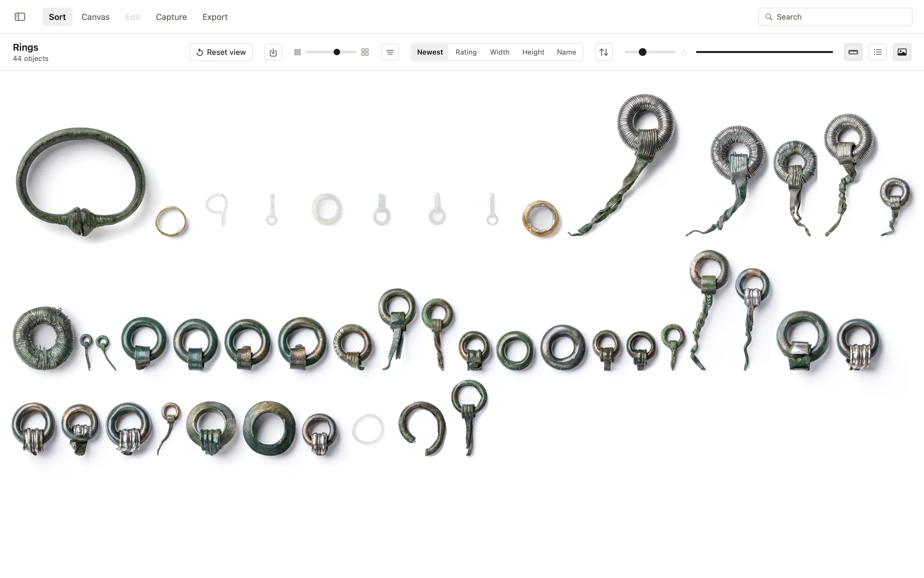This screenshot has height=578, width=924.
Task: Select the smallest silver coil ring at right
Action: 895,206
